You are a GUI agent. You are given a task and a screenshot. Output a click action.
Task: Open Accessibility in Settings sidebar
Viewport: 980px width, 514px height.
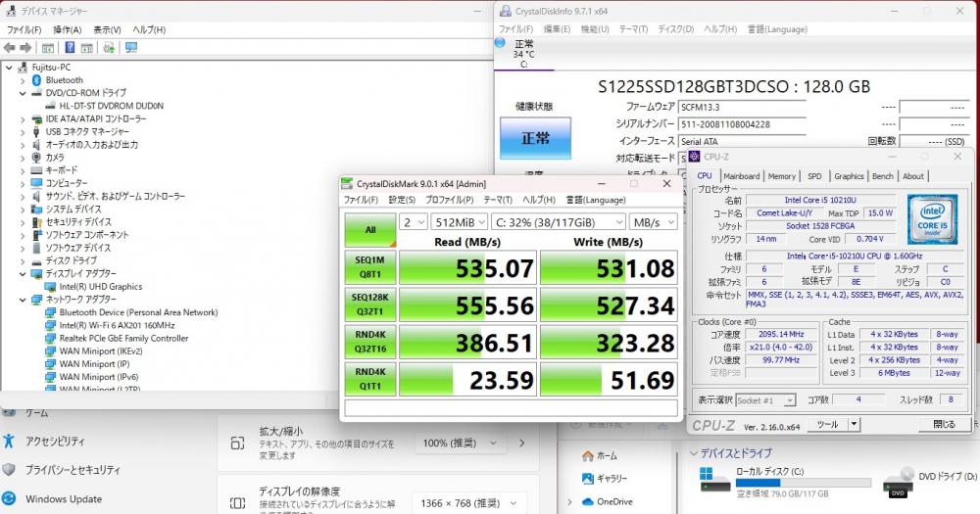54,442
